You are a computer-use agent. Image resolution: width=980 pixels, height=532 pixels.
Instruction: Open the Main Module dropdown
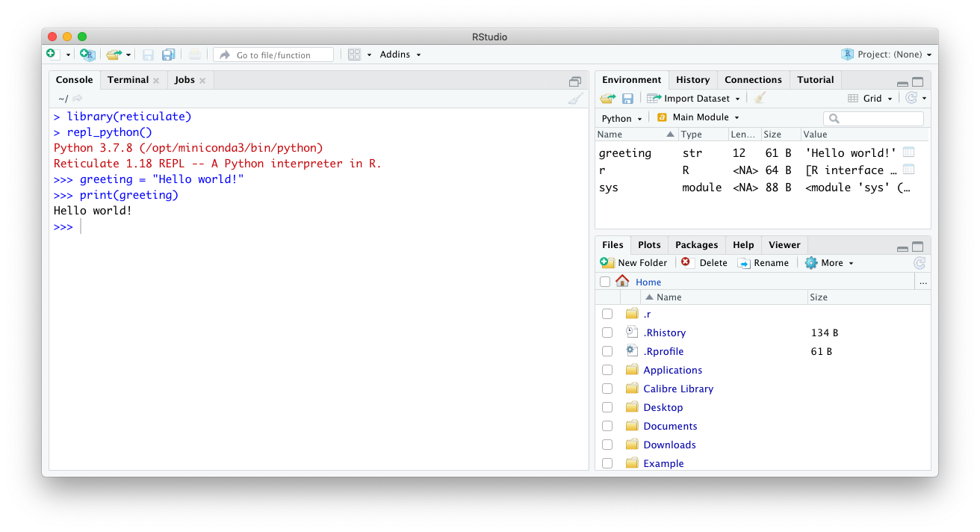click(698, 117)
